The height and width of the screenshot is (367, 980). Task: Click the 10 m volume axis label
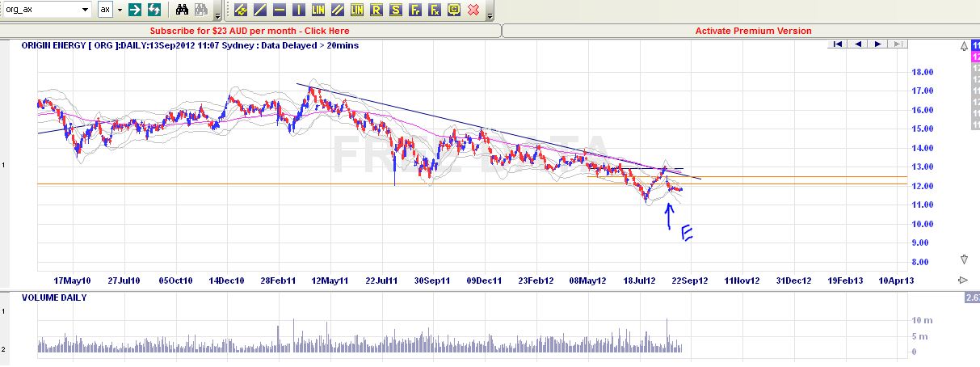point(923,321)
